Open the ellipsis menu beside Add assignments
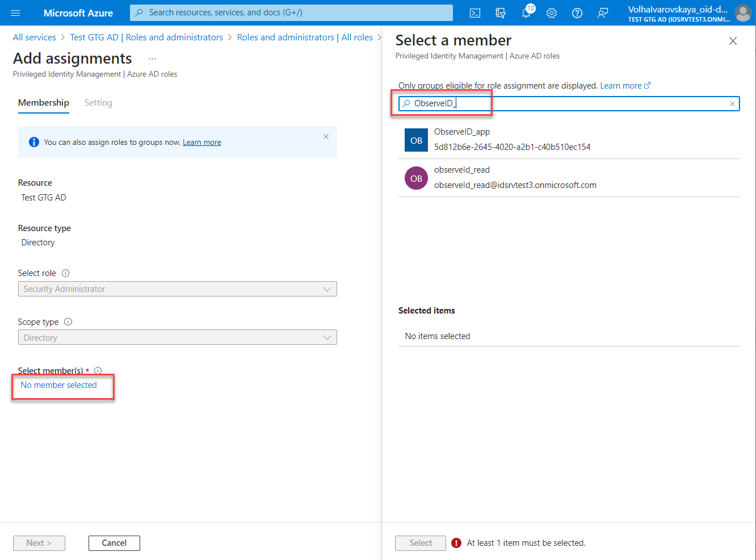The image size is (756, 560). pyautogui.click(x=152, y=58)
